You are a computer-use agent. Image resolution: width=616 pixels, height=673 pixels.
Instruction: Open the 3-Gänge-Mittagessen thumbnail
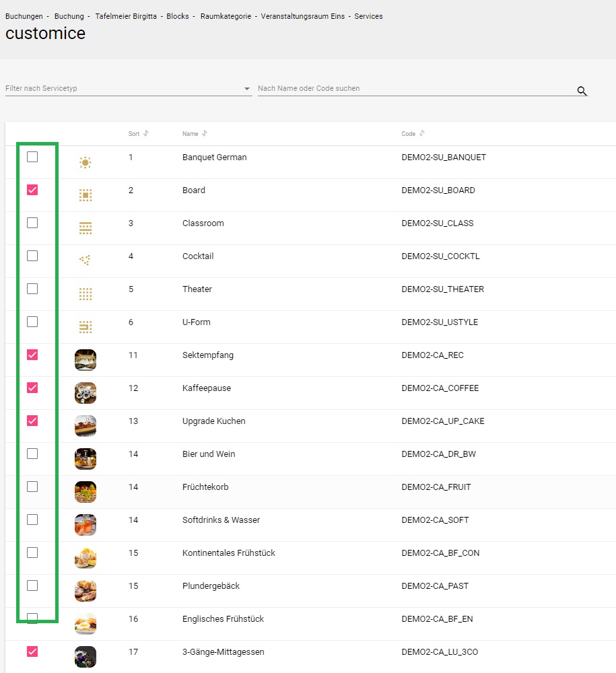[85, 657]
